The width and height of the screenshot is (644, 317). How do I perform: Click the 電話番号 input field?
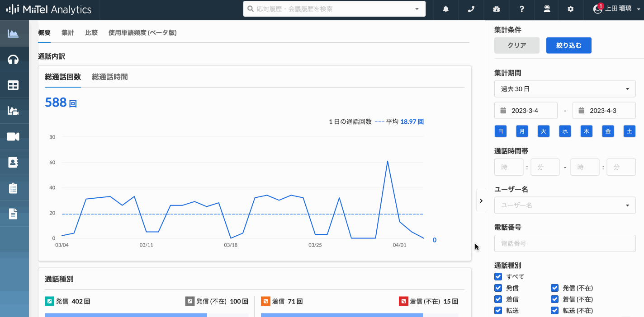point(565,243)
